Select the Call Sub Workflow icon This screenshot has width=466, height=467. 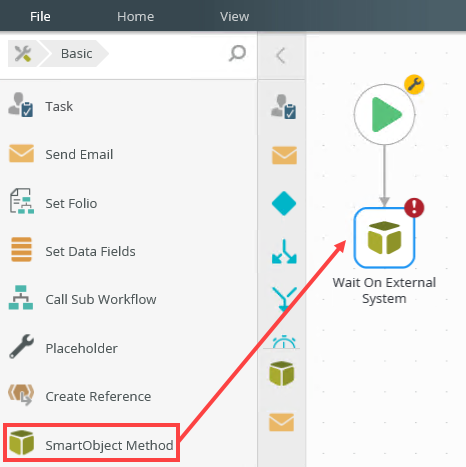coord(21,297)
